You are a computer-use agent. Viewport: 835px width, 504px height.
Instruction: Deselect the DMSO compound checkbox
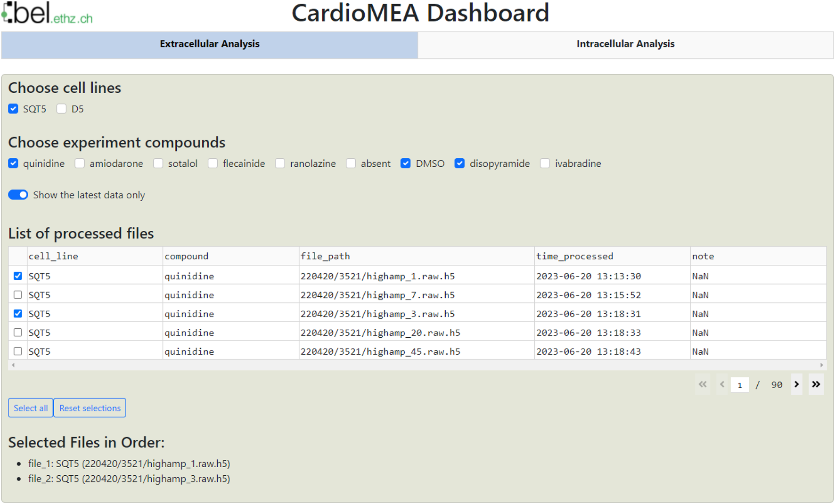405,163
